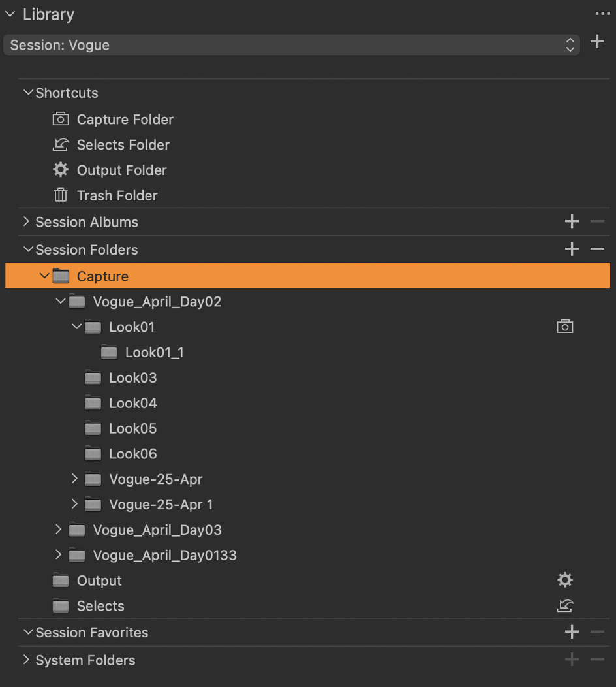Open the Library panel three-dots menu
Screen dimensions: 616x687
pyautogui.click(x=602, y=14)
